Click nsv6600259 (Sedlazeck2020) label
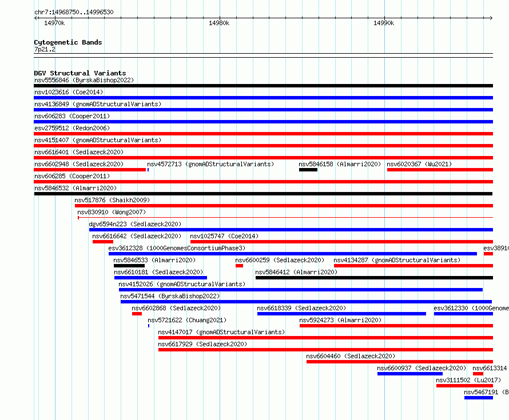The width and height of the screenshot is (509, 420). [280, 260]
